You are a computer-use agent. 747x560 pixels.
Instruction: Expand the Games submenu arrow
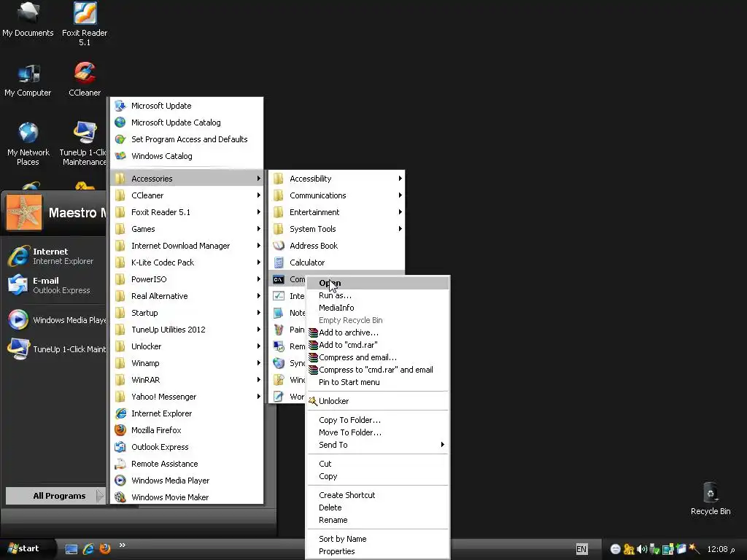pyautogui.click(x=259, y=229)
